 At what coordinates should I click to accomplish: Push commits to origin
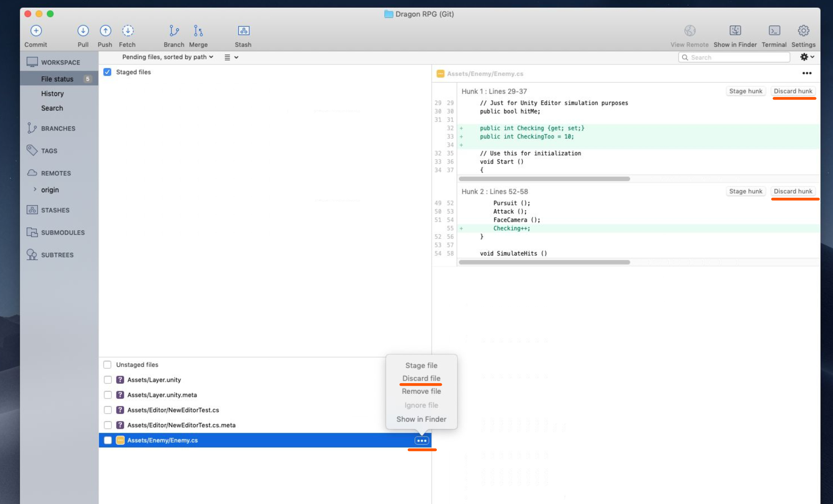point(105,35)
